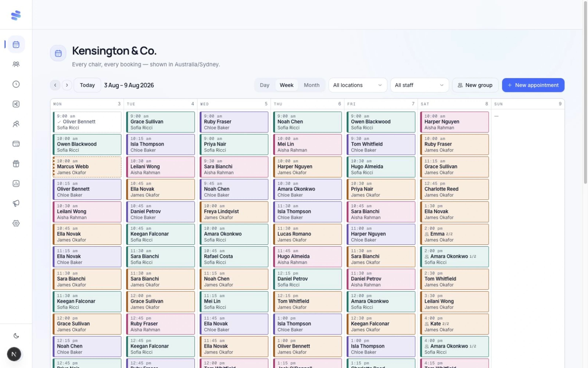Open Wednesday 10:00 am Freya Lindqvist appointment
This screenshot has height=368, width=588.
pyautogui.click(x=234, y=212)
